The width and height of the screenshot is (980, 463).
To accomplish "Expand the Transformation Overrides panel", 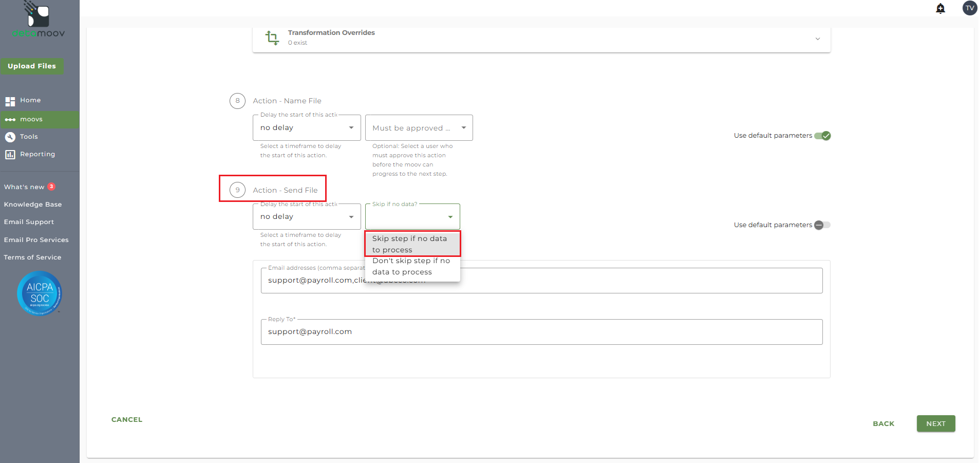I will point(817,39).
